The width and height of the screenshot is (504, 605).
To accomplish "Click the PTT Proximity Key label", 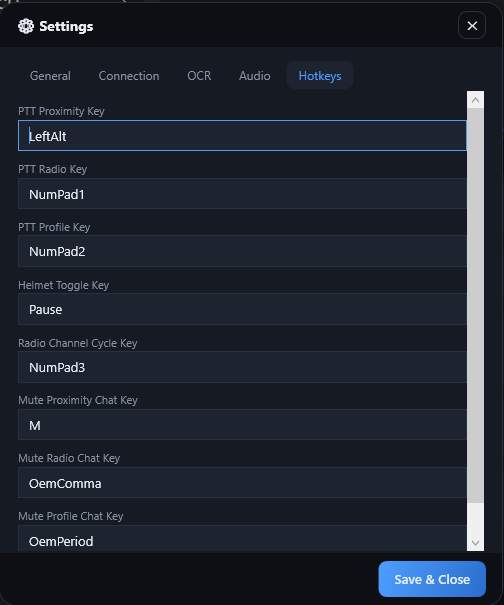I will (61, 111).
